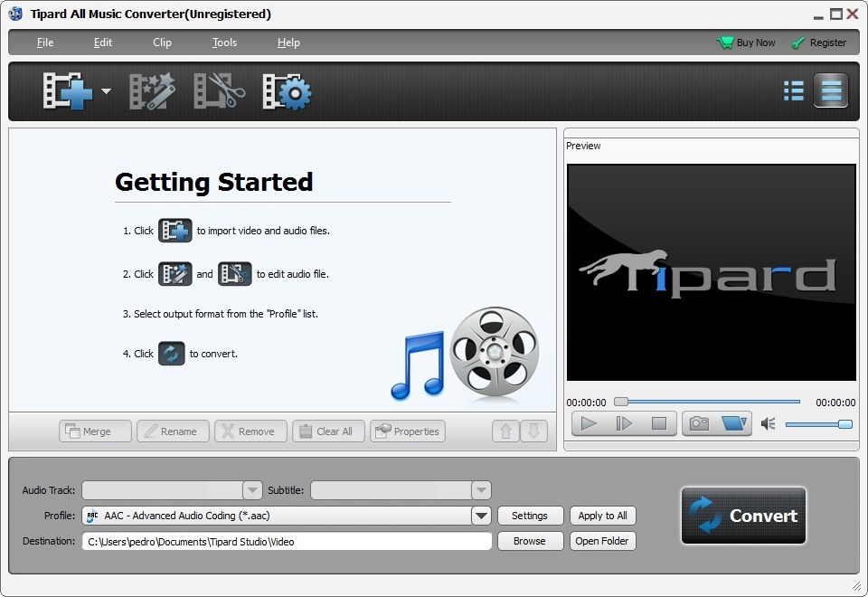The width and height of the screenshot is (868, 597).
Task: Open output Settings from the toolbar
Action: (x=286, y=90)
